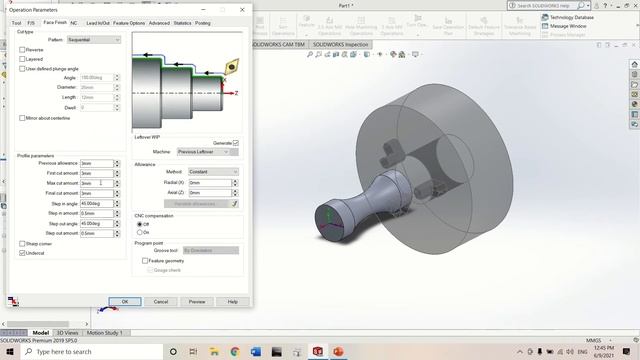640x360 pixels.
Task: Switch to the F/S tab
Action: (x=31, y=23)
